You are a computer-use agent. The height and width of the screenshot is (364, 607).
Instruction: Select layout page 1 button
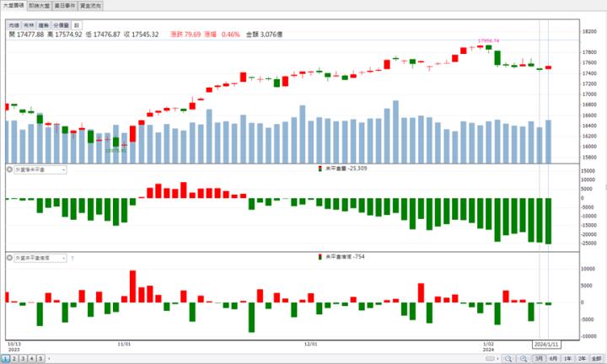(5, 359)
